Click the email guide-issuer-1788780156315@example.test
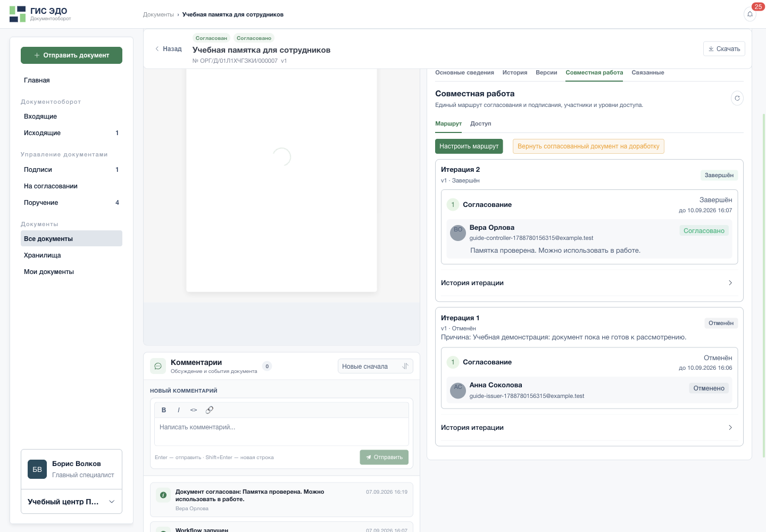 coord(527,396)
